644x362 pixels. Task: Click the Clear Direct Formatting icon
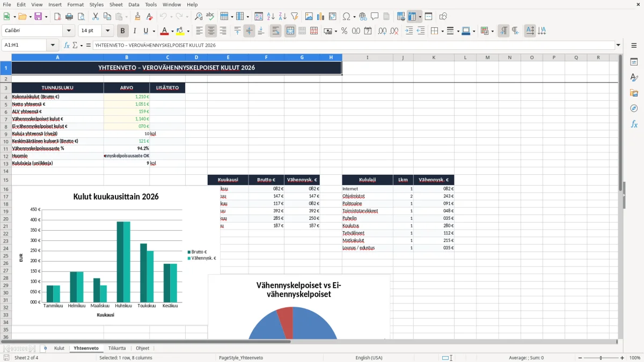click(x=149, y=17)
